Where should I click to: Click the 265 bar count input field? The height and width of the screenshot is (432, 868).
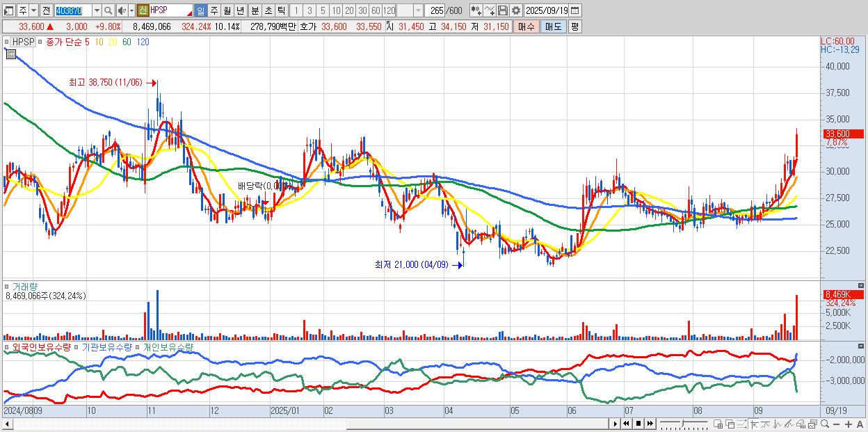(x=435, y=10)
